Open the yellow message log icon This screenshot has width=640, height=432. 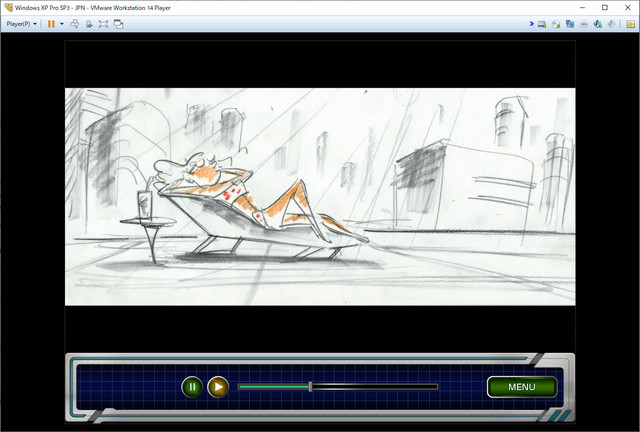pos(631,24)
